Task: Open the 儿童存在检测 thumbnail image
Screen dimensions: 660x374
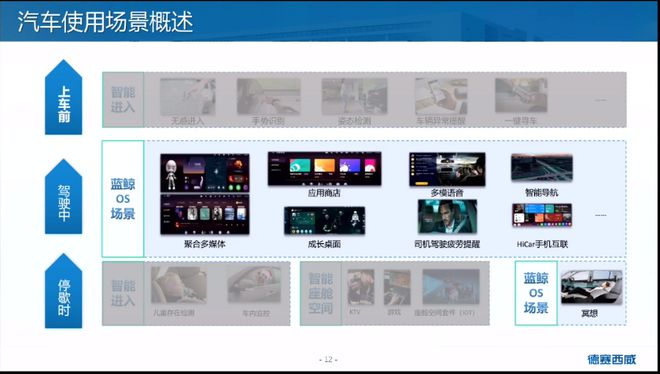Action: pos(179,285)
